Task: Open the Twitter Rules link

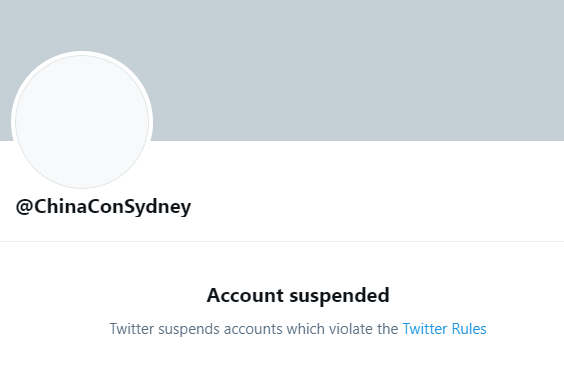Action: click(444, 329)
